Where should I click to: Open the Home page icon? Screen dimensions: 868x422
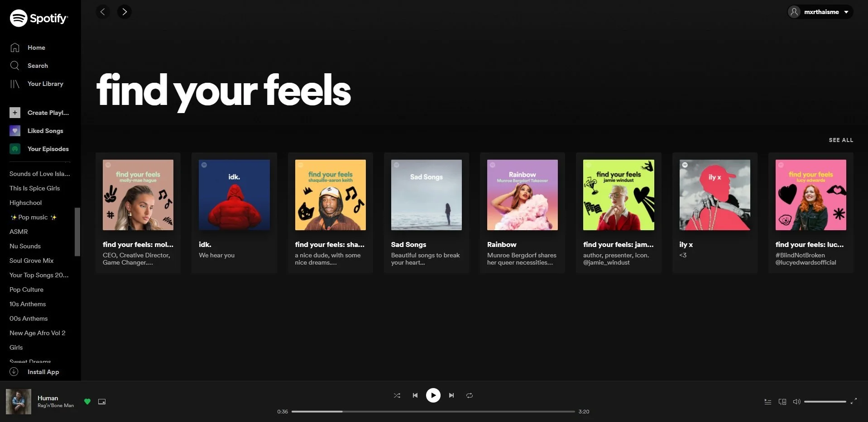pyautogui.click(x=15, y=47)
